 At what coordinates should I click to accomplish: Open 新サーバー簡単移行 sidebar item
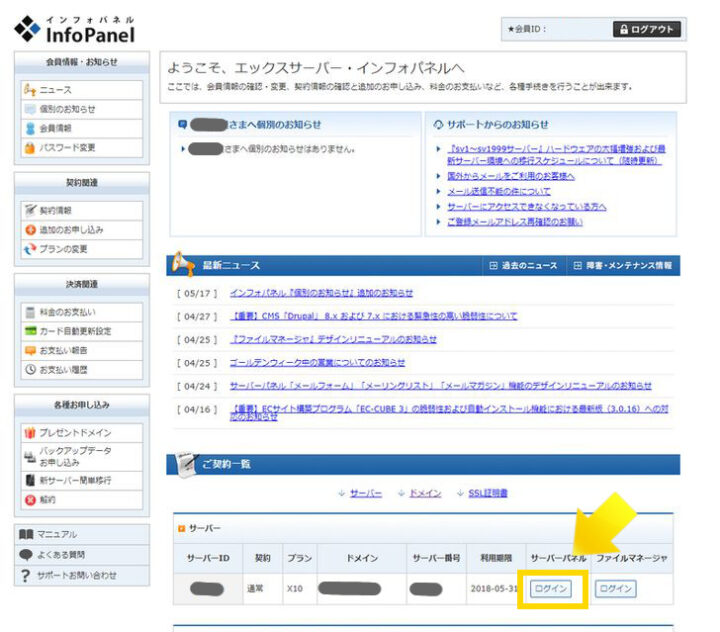coord(82,481)
